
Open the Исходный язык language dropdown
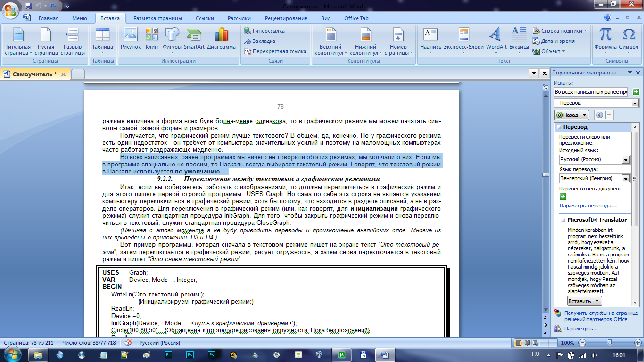pyautogui.click(x=626, y=160)
